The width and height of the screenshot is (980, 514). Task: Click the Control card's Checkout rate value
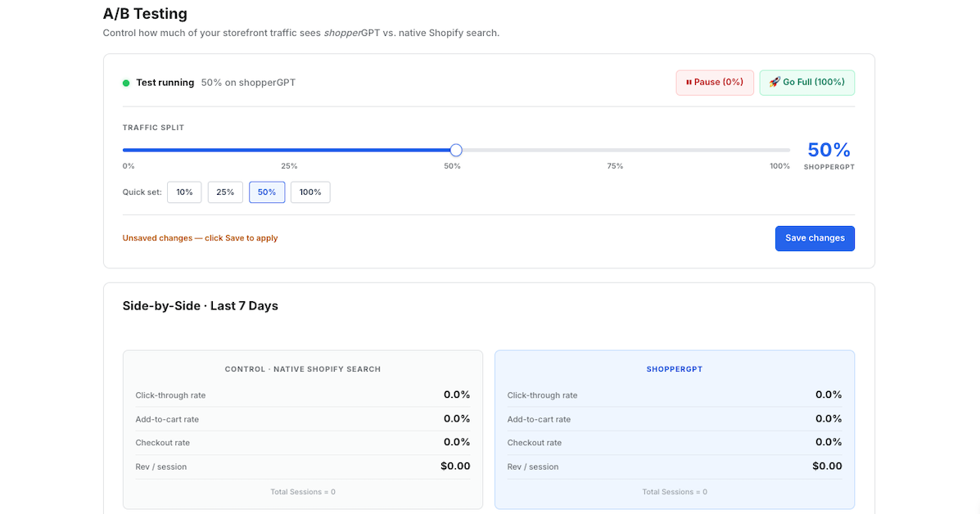click(457, 442)
